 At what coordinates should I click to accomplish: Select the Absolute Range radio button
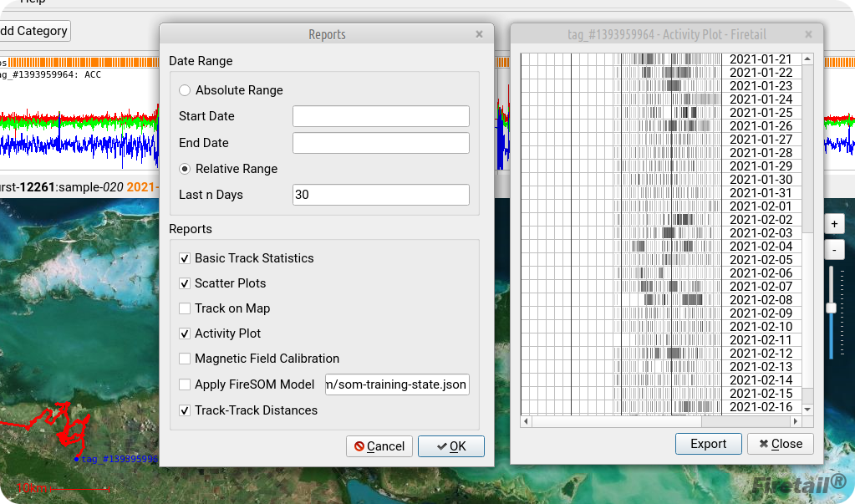click(185, 90)
